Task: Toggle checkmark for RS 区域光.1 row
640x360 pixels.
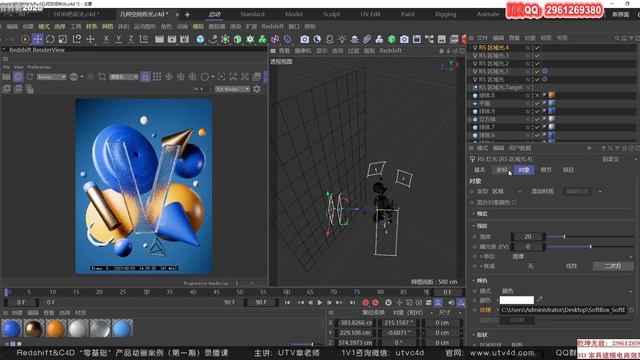Action: pyautogui.click(x=537, y=71)
